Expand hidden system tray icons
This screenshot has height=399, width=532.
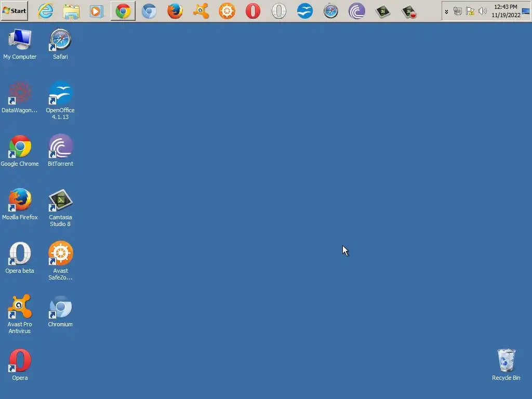[446, 11]
